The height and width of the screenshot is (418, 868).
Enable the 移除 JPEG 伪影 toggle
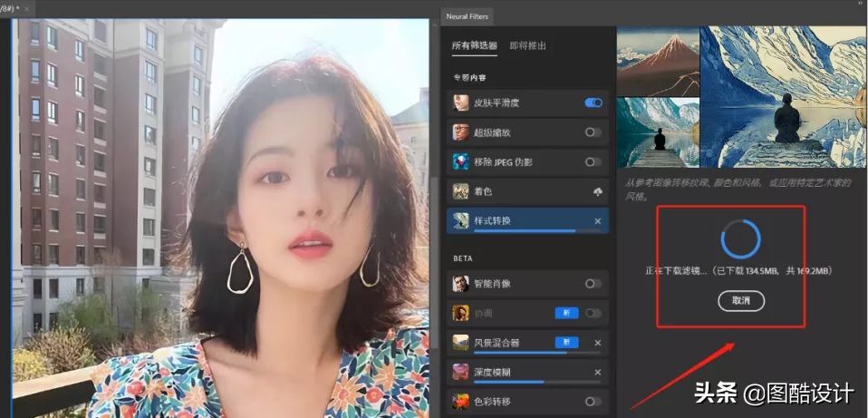[593, 162]
